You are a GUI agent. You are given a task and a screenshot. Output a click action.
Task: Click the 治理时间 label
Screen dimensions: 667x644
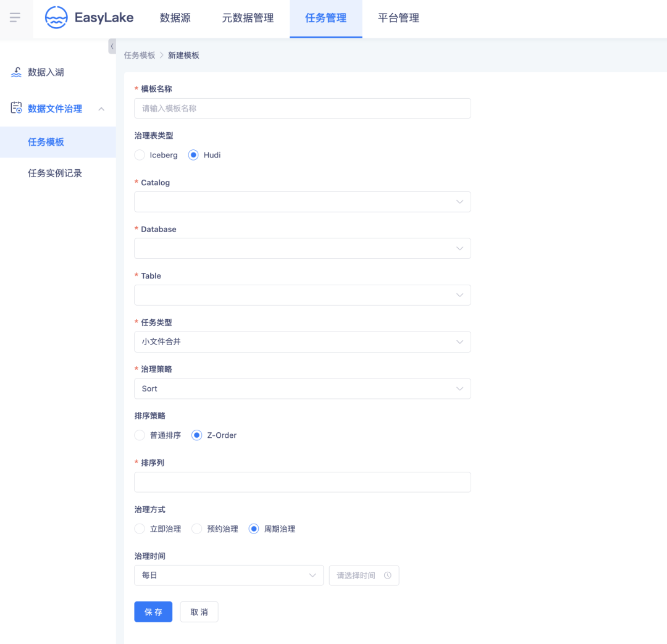(149, 556)
